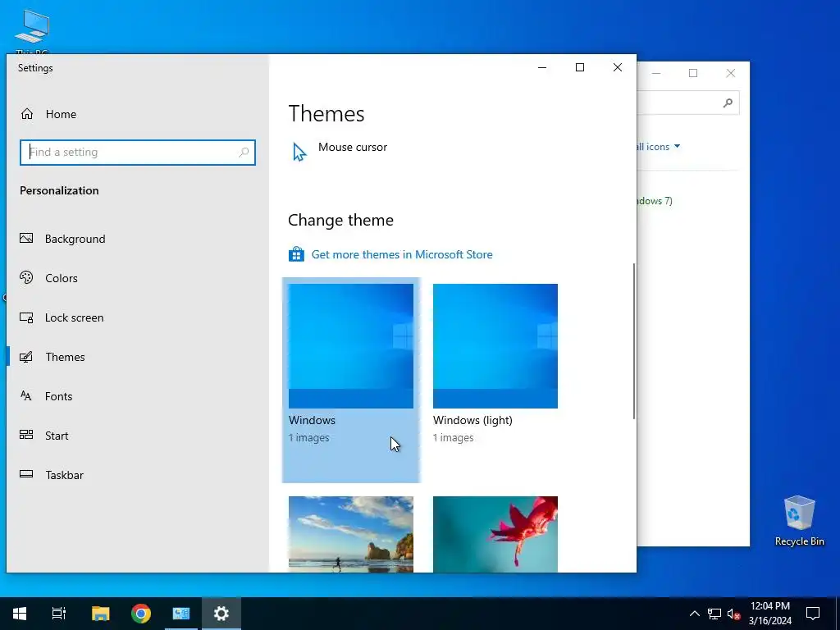Screen dimensions: 840x630
Task: Open the Start menu
Action: (20, 614)
